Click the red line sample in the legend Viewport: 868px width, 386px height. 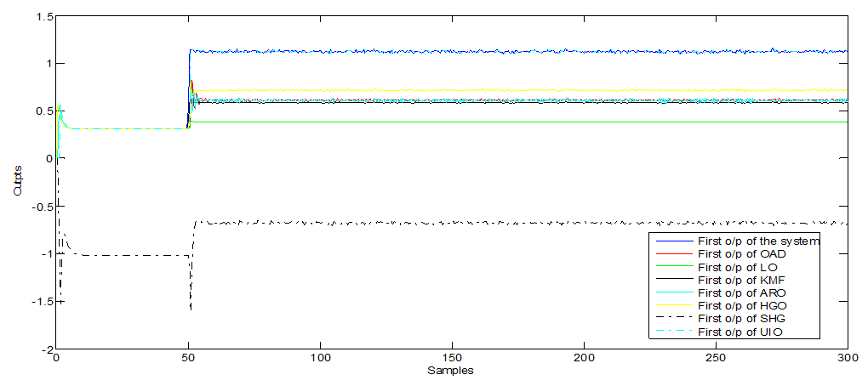672,253
